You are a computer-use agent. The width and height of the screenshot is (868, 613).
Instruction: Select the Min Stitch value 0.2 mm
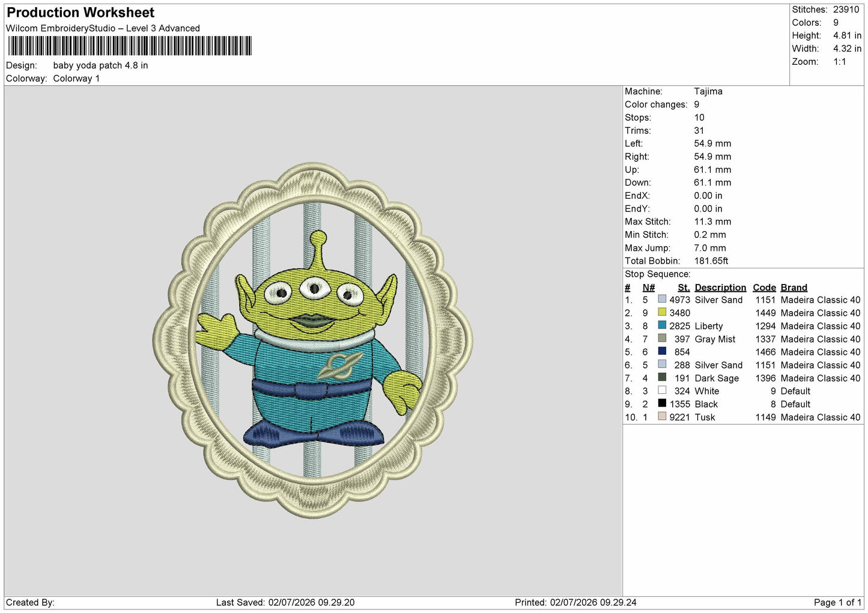[x=710, y=235]
